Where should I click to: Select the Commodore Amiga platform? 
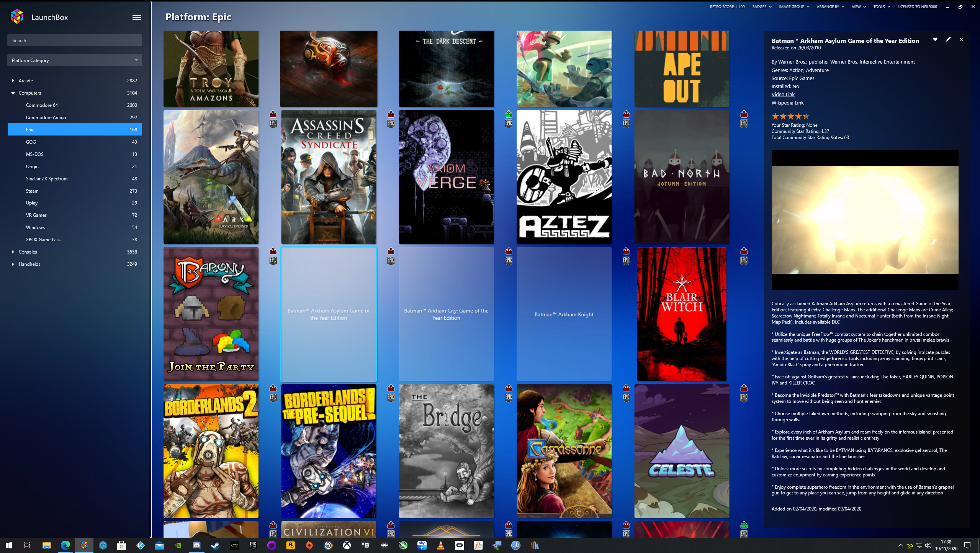(75, 118)
